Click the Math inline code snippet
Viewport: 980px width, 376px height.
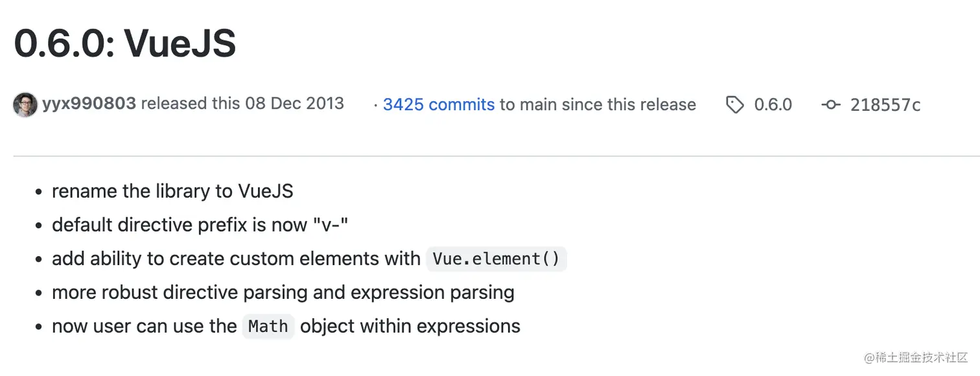pyautogui.click(x=268, y=326)
